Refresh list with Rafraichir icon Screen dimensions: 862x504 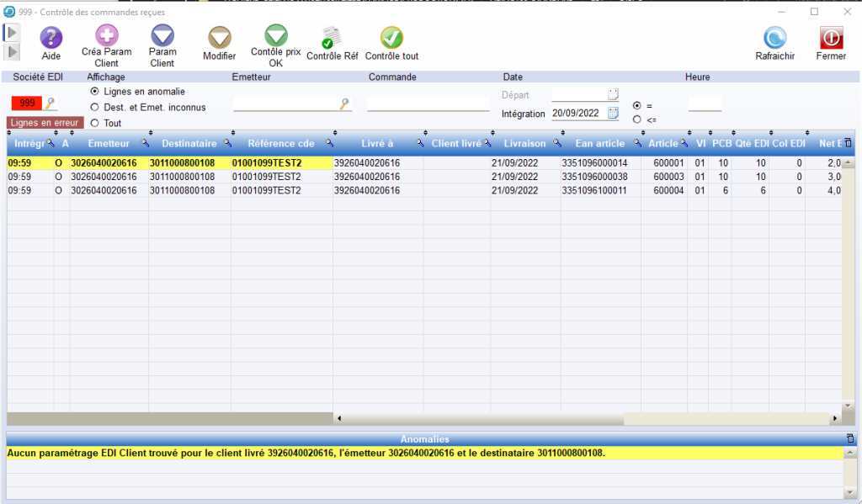774,39
